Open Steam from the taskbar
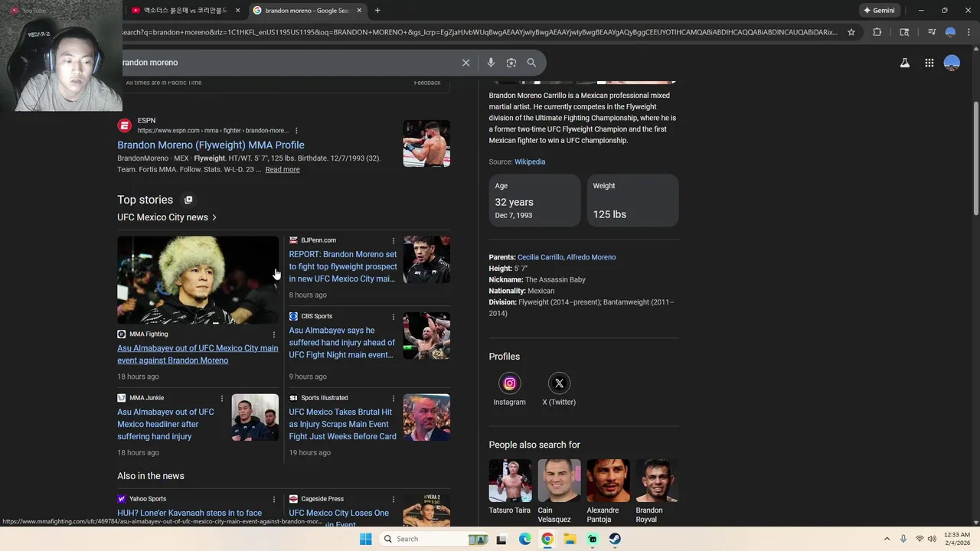 pyautogui.click(x=615, y=539)
